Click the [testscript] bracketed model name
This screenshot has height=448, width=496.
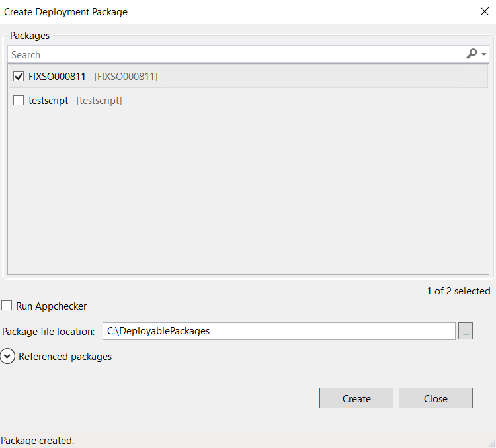point(99,101)
